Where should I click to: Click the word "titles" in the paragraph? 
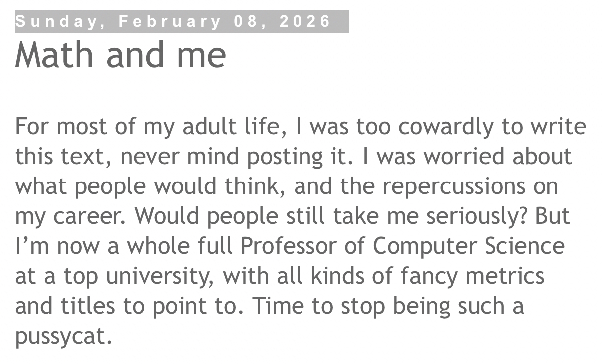coord(88,306)
